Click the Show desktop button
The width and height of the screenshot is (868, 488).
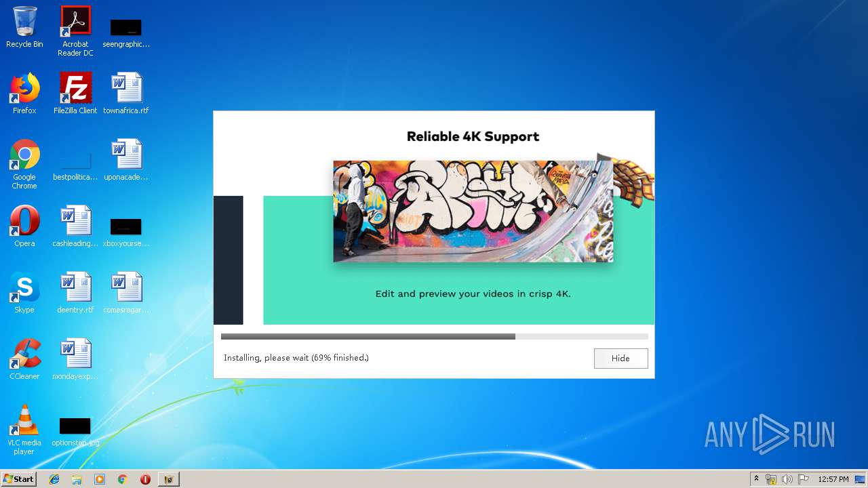tap(861, 479)
